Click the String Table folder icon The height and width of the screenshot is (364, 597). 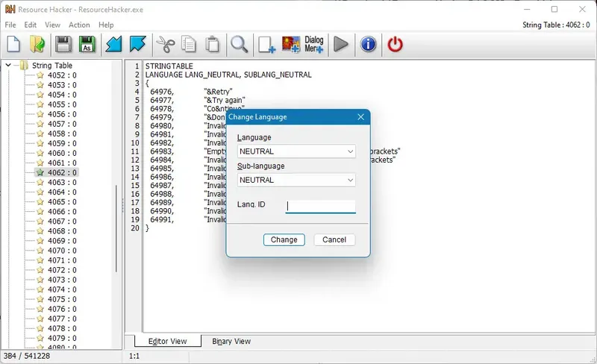24,65
